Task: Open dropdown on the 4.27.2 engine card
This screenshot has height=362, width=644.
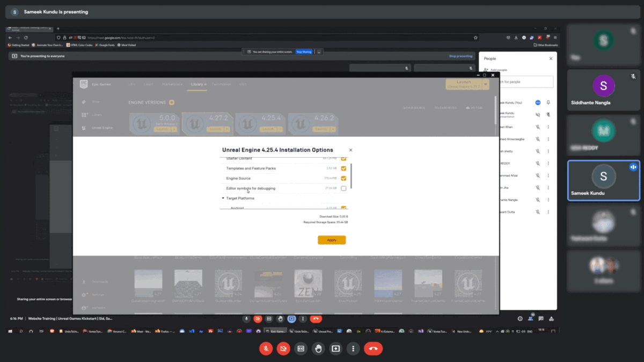Action: pyautogui.click(x=227, y=129)
